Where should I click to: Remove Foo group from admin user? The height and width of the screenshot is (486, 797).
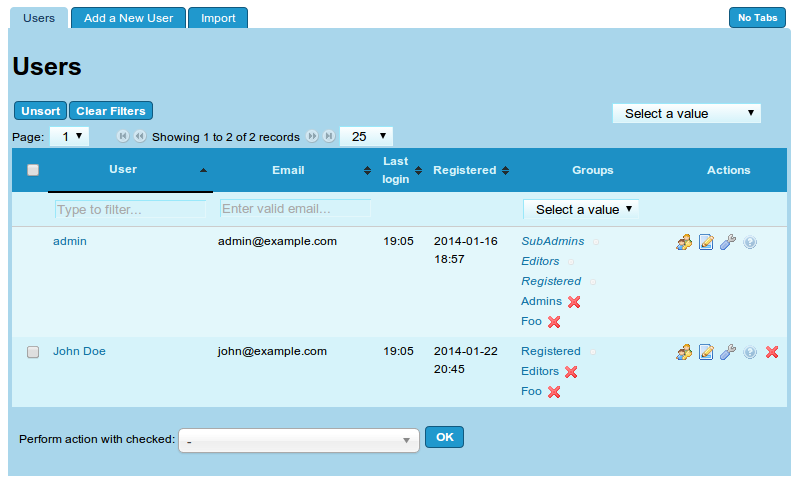click(x=554, y=322)
